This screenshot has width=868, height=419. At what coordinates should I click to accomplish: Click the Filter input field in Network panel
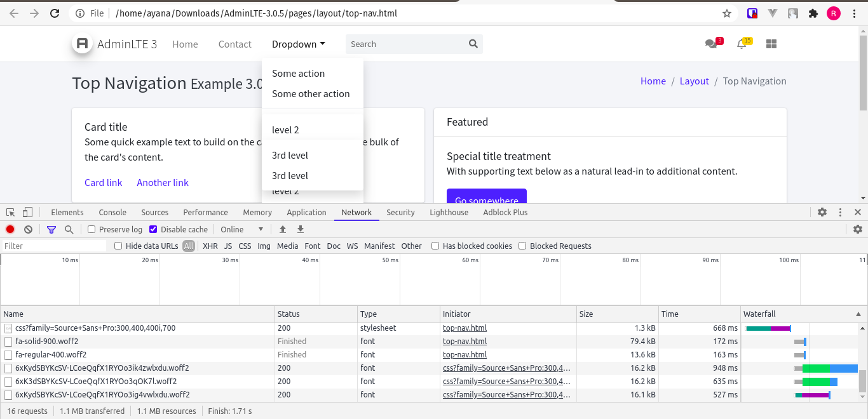tap(54, 246)
